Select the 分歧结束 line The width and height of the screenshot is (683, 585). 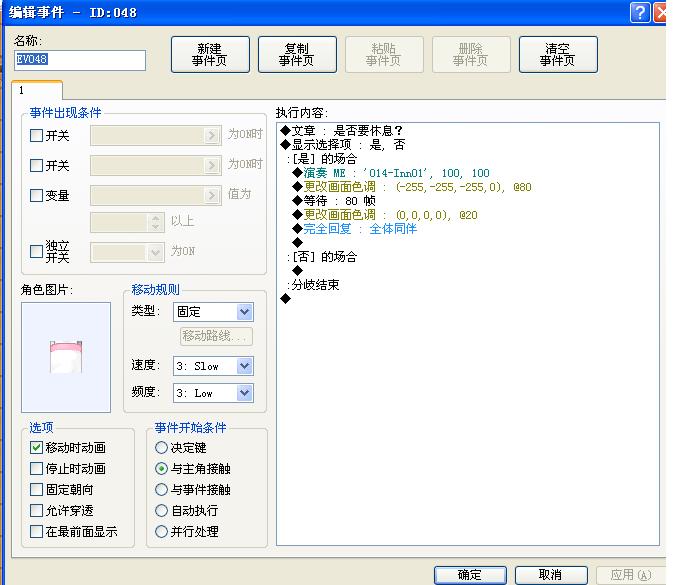(x=313, y=285)
